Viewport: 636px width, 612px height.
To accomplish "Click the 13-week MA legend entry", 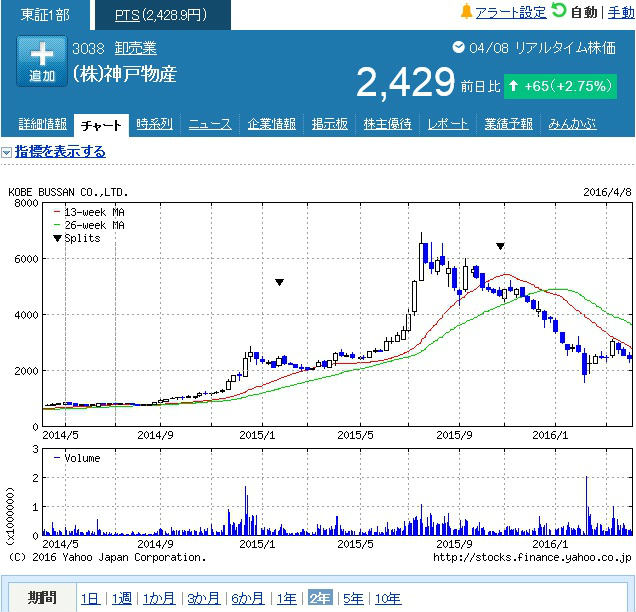I will point(89,212).
